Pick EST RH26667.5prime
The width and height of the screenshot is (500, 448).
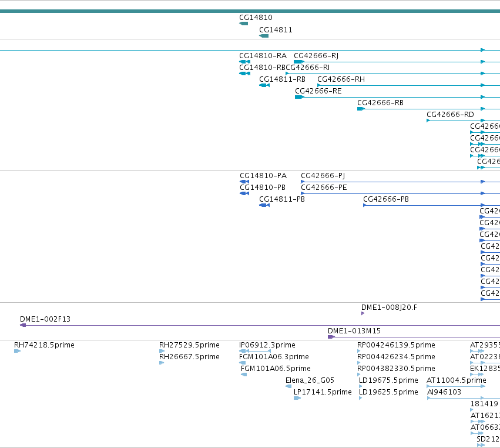189,357
